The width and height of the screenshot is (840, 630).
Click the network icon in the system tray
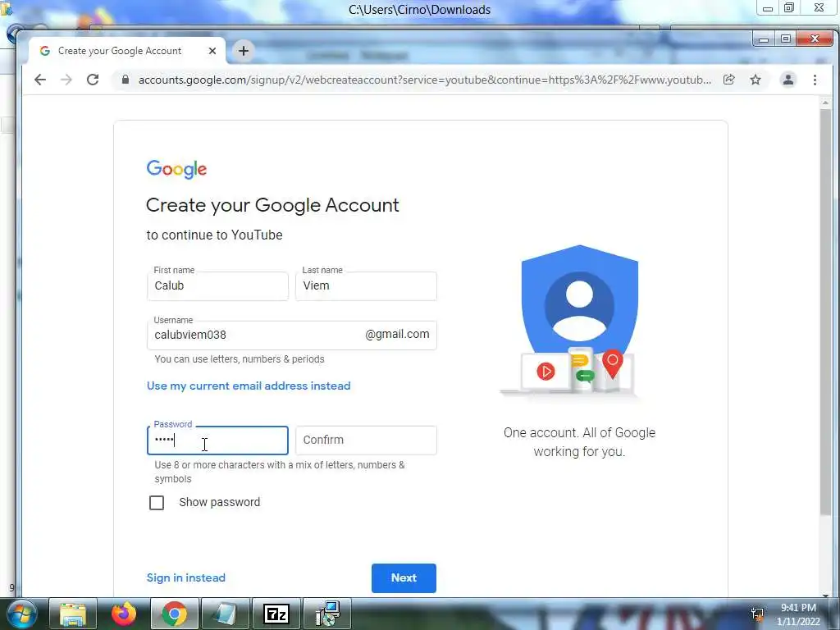(x=757, y=615)
